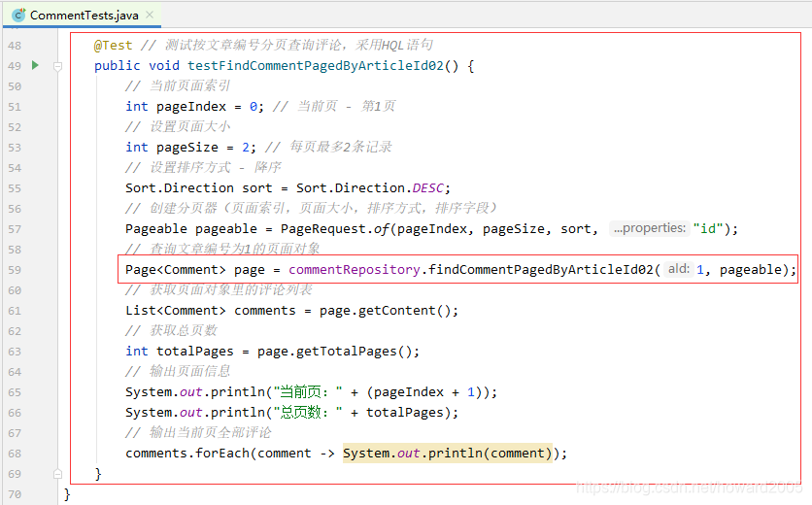Click commentRepository on line 59
Image resolution: width=812 pixels, height=505 pixels.
point(355,270)
